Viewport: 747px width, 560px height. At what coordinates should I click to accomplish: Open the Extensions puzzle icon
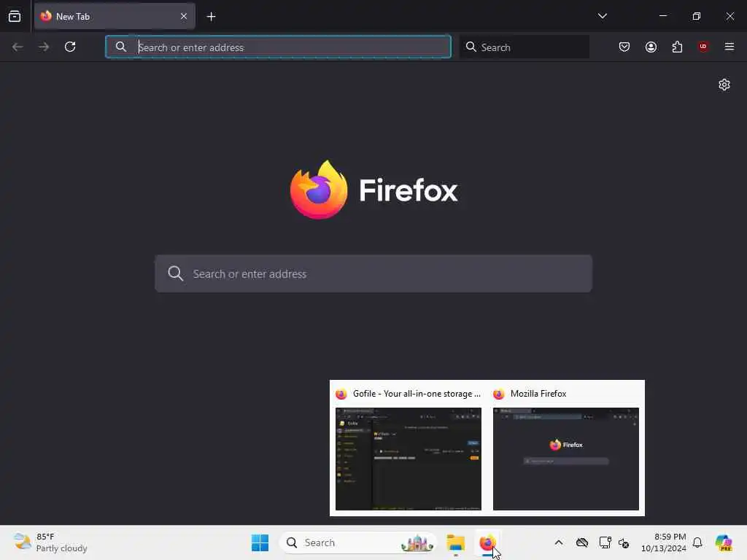pyautogui.click(x=677, y=47)
